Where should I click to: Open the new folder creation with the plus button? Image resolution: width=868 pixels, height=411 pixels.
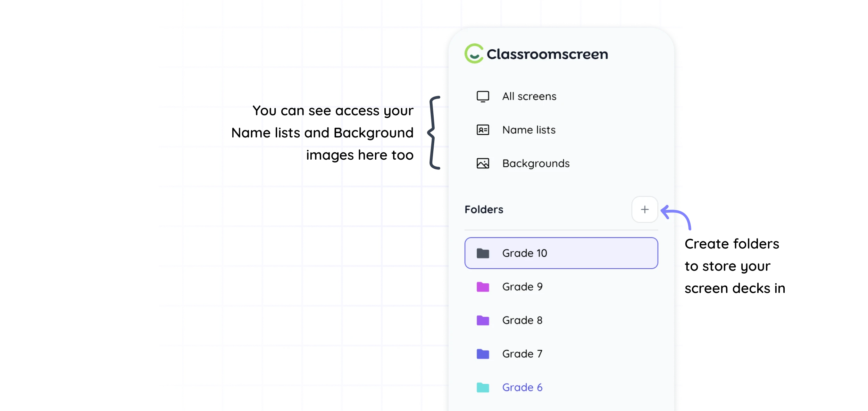(x=645, y=209)
